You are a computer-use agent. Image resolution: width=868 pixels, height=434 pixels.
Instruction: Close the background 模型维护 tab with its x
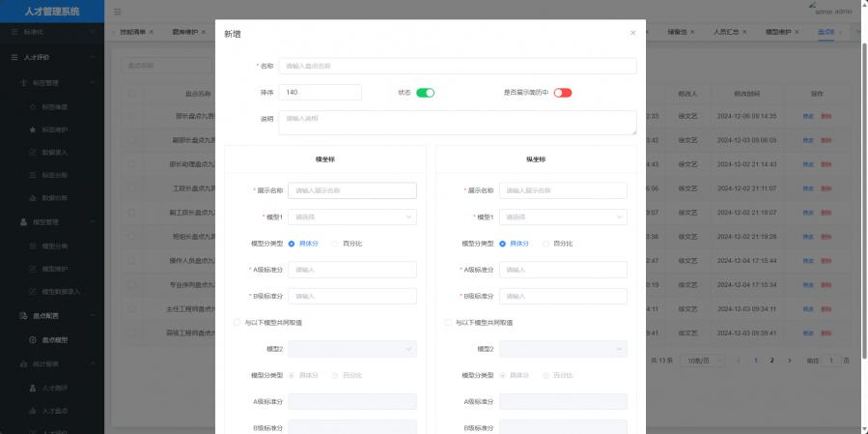(x=797, y=32)
